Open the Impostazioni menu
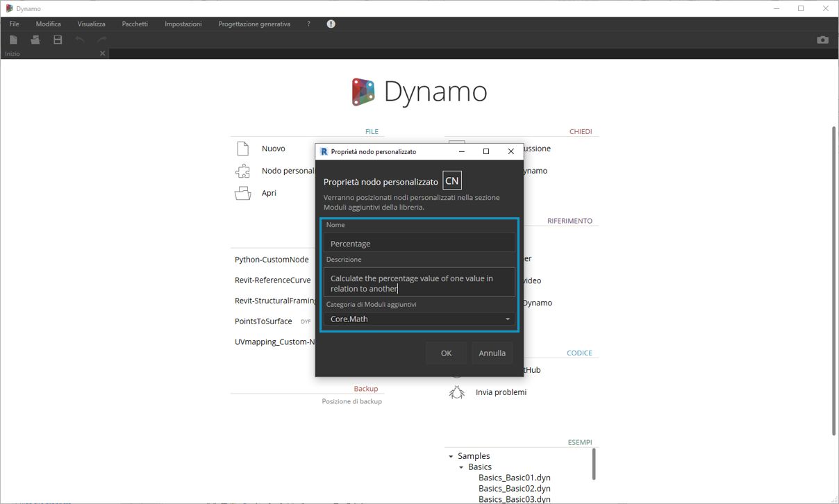This screenshot has height=504, width=839. (x=183, y=24)
